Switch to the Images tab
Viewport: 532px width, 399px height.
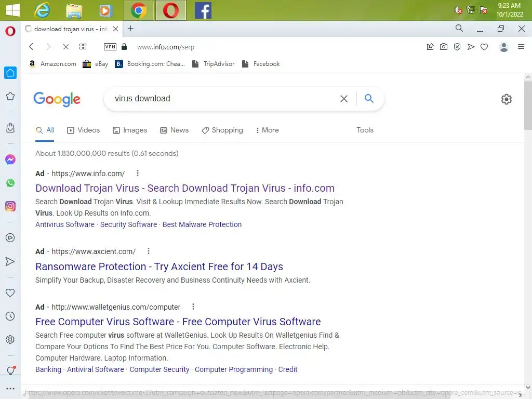[x=130, y=130]
